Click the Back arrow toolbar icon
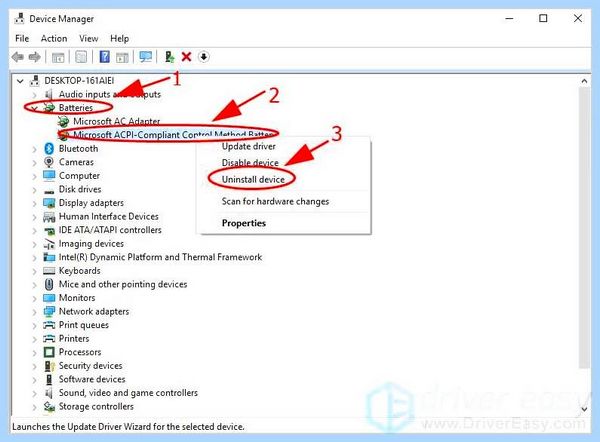 18,57
